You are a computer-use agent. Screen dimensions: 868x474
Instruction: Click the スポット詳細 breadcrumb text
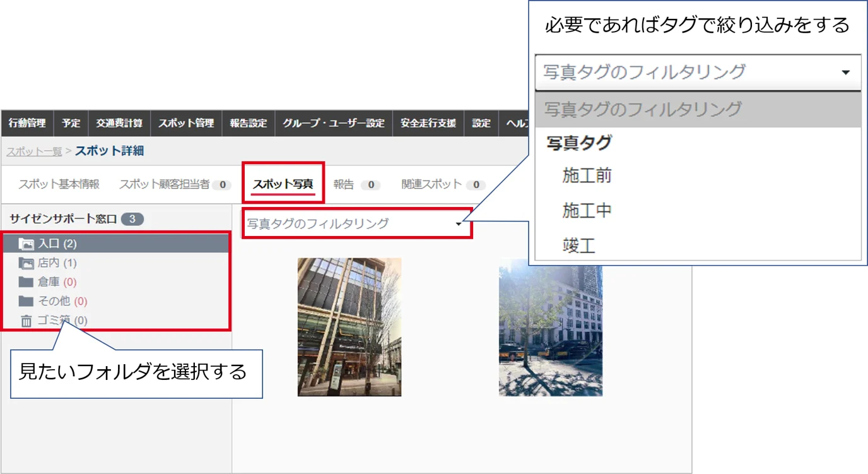pos(110,151)
